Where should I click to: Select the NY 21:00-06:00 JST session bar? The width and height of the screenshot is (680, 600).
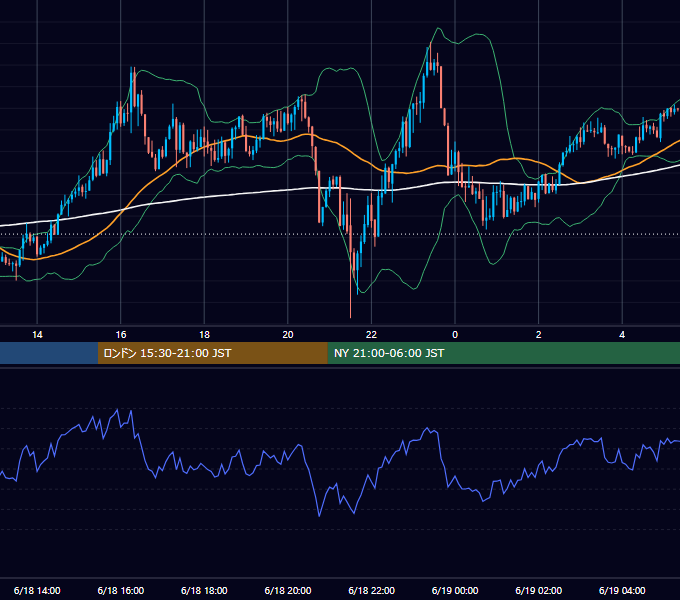[x=503, y=353]
